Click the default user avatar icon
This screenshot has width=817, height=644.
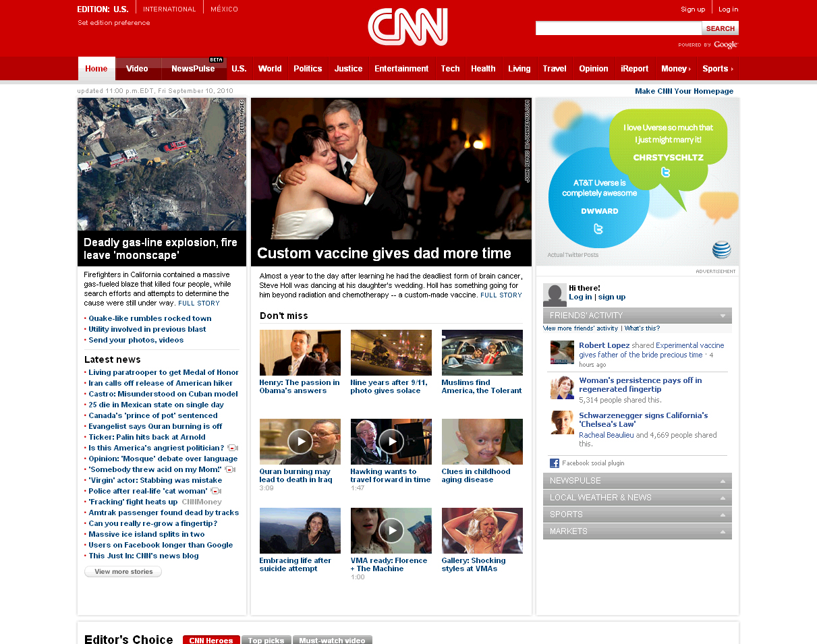tap(555, 295)
